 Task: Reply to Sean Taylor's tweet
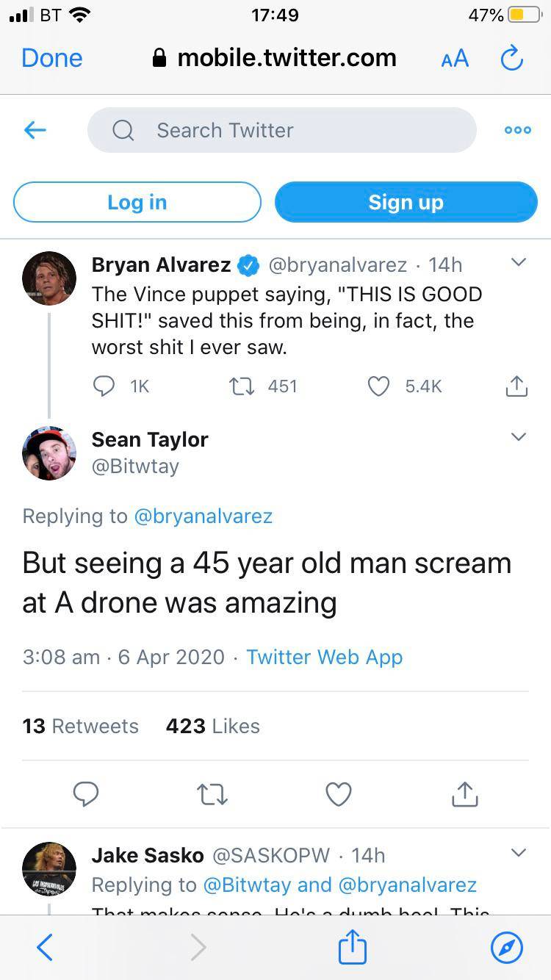coord(86,793)
